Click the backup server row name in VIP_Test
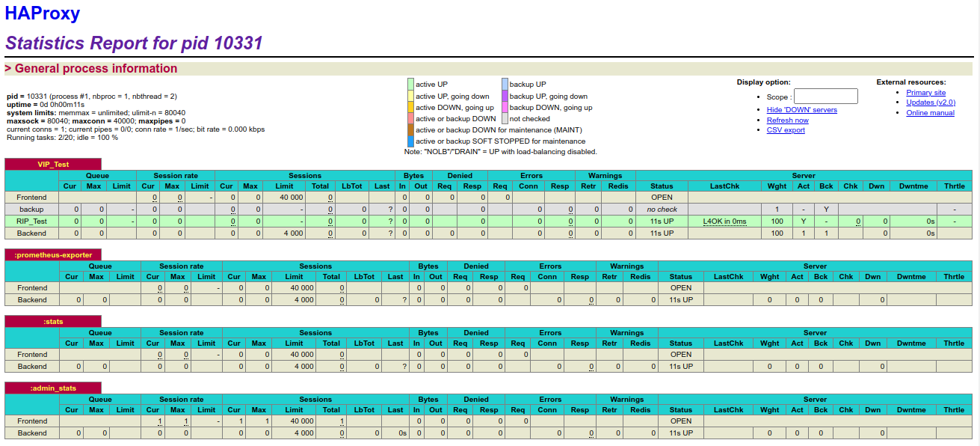Screen dimensions: 980x446 [x=32, y=210]
